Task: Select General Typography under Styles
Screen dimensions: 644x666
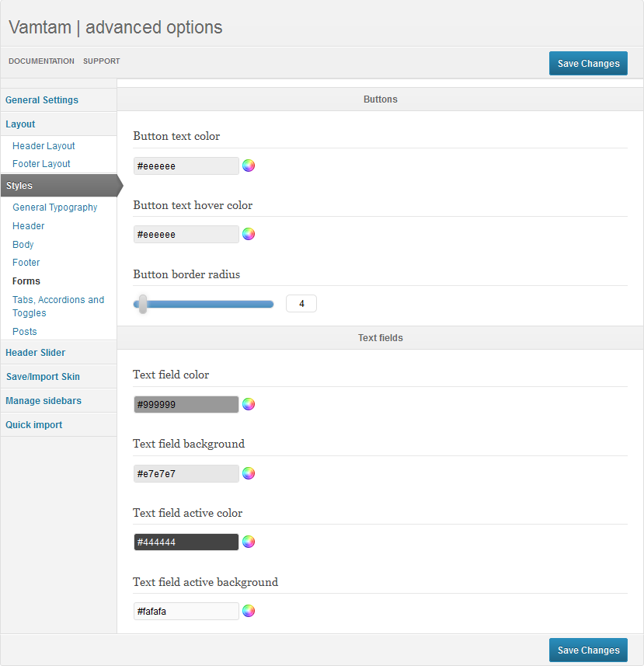Action: (54, 207)
